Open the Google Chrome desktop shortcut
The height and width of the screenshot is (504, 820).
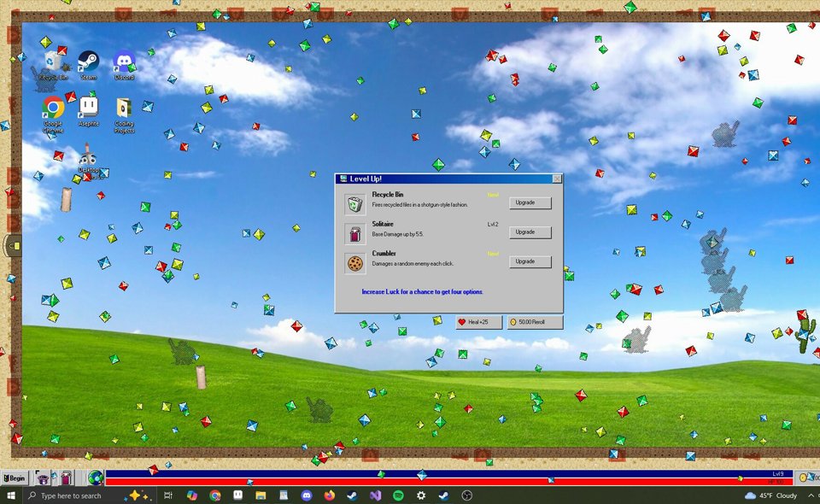(53, 114)
